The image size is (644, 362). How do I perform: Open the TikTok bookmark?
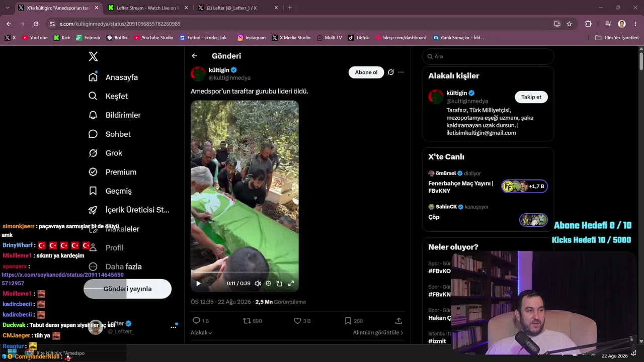click(x=359, y=38)
